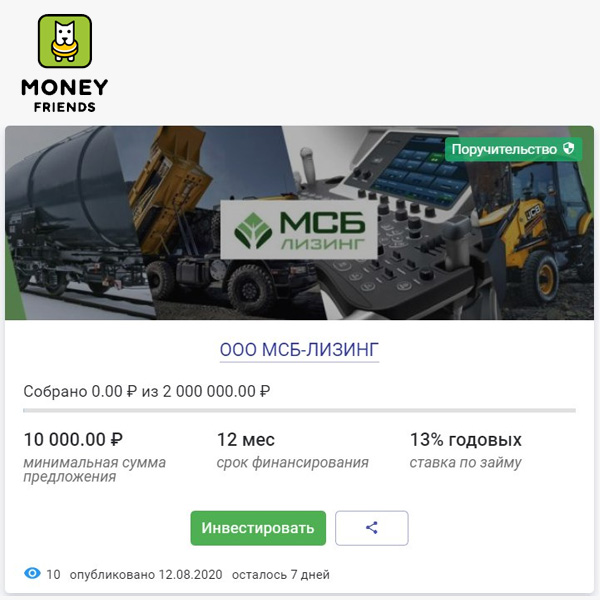Click the МСБ Лизинг logo on banner
600x600 pixels.
click(x=299, y=230)
